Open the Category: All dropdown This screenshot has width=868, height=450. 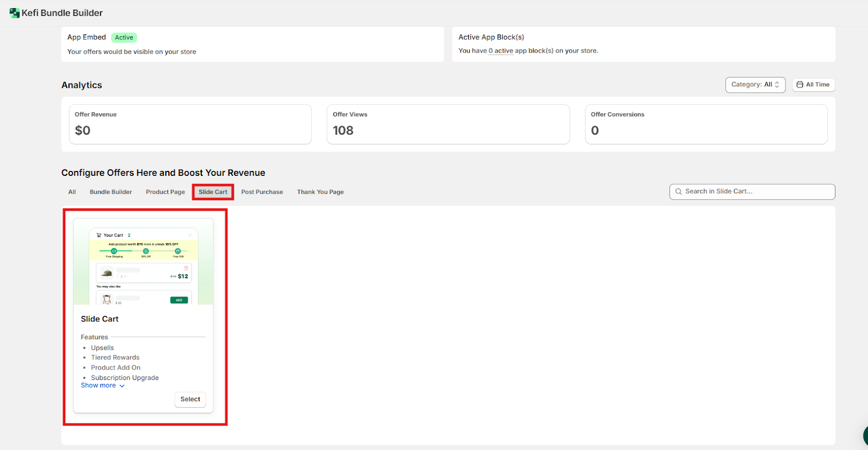pyautogui.click(x=755, y=85)
